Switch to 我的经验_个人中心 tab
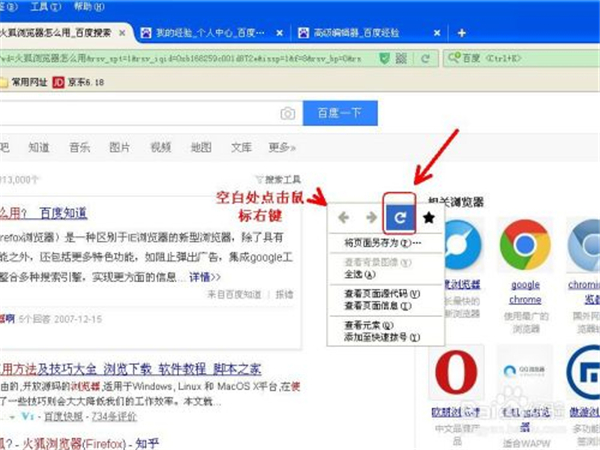Screen dimensions: 600x450 (210, 33)
